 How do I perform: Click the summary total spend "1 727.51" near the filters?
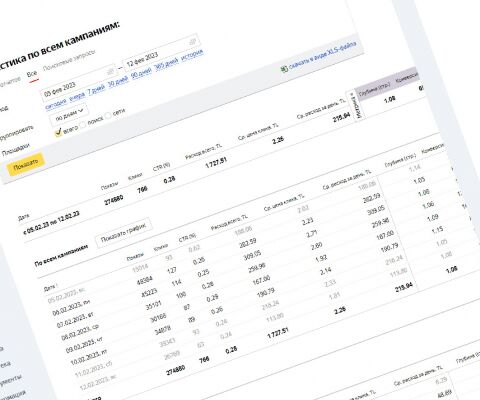pyautogui.click(x=216, y=162)
